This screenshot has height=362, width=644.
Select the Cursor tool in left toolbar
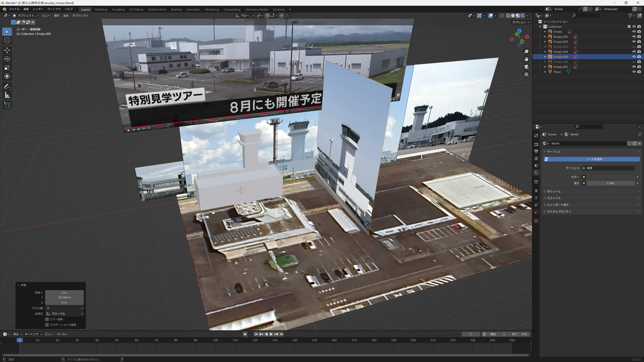point(7,40)
